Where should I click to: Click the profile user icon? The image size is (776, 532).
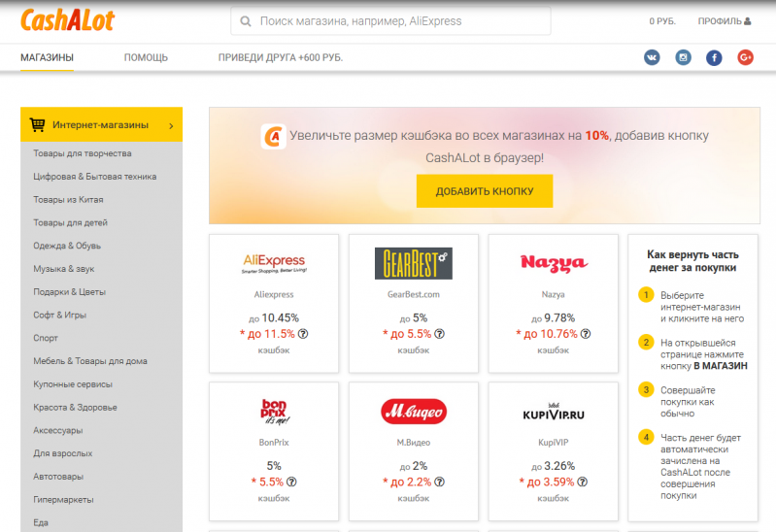[747, 21]
